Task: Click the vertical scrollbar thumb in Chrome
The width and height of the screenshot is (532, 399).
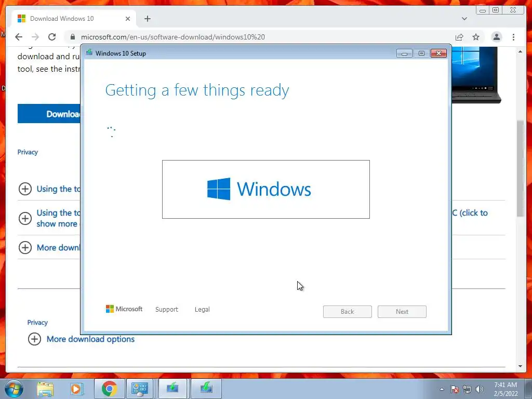Action: tap(520, 168)
